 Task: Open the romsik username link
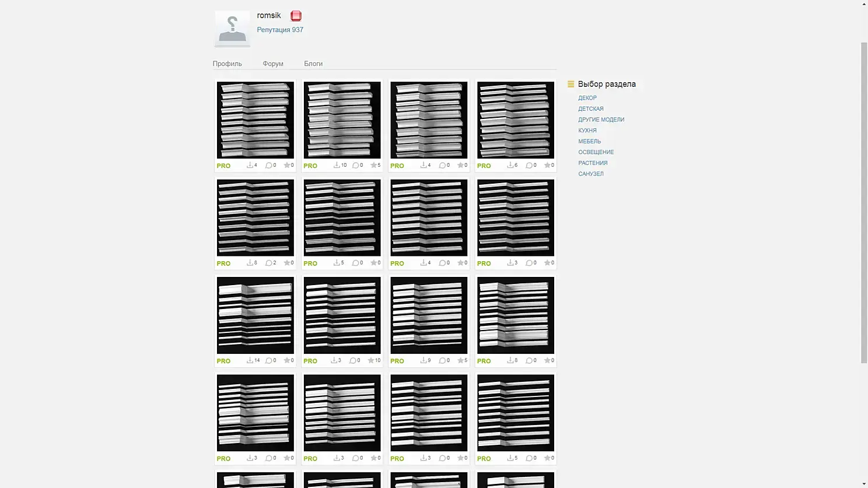(269, 15)
